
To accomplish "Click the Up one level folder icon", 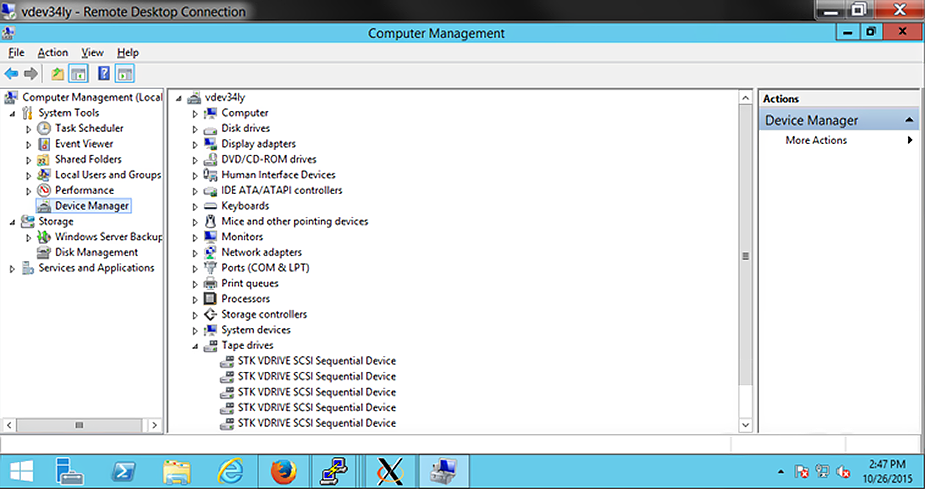I will [x=57, y=74].
